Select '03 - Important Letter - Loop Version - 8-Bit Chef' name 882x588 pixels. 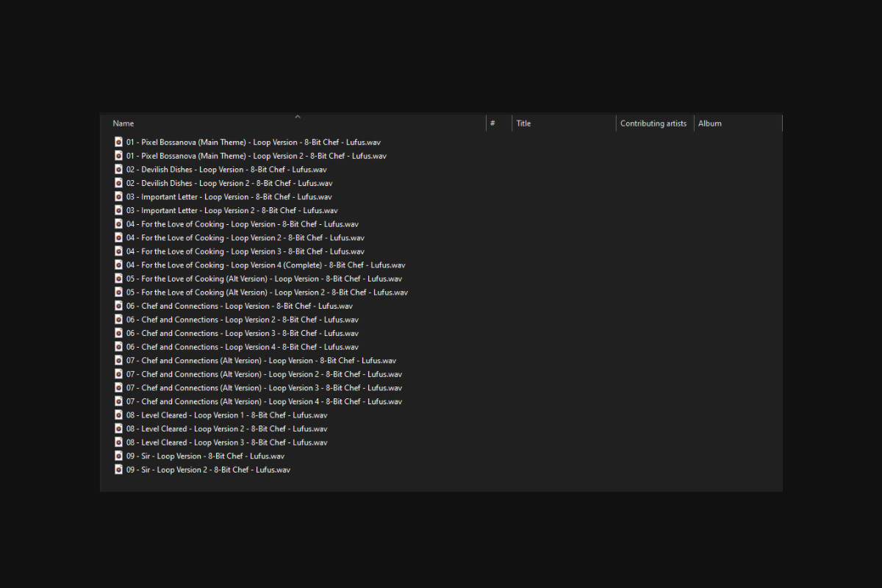pos(229,196)
